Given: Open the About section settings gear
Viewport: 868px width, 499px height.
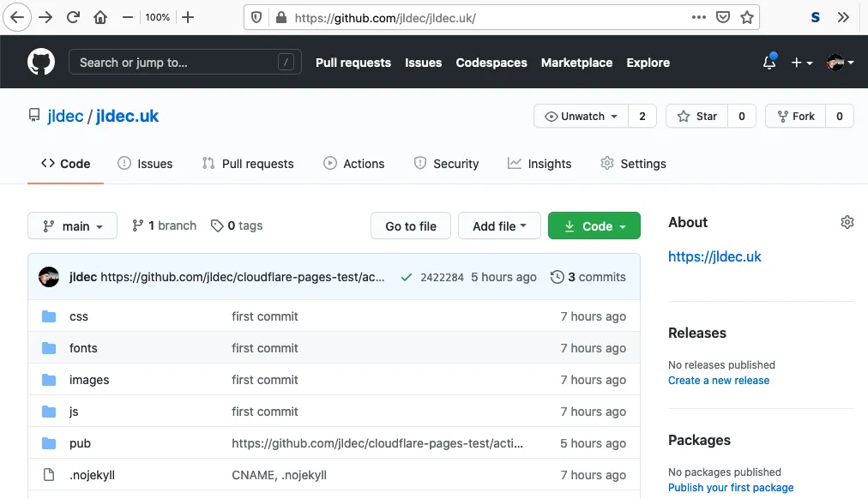Looking at the screenshot, I should (x=847, y=221).
